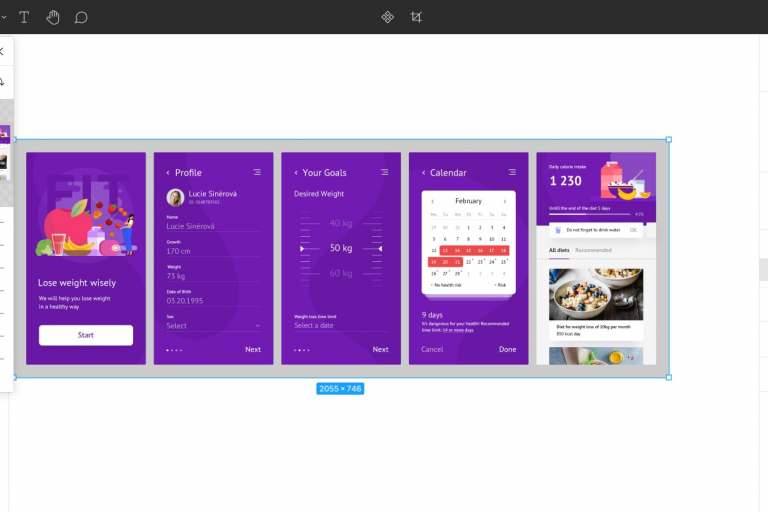Image resolution: width=768 pixels, height=512 pixels.
Task: Choose the Comment tool
Action: (x=81, y=18)
